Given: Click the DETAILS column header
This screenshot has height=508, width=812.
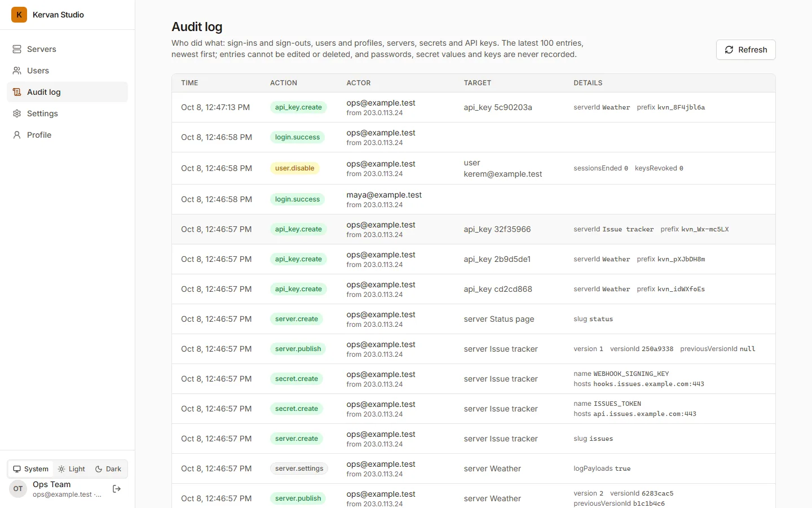Looking at the screenshot, I should (588, 83).
